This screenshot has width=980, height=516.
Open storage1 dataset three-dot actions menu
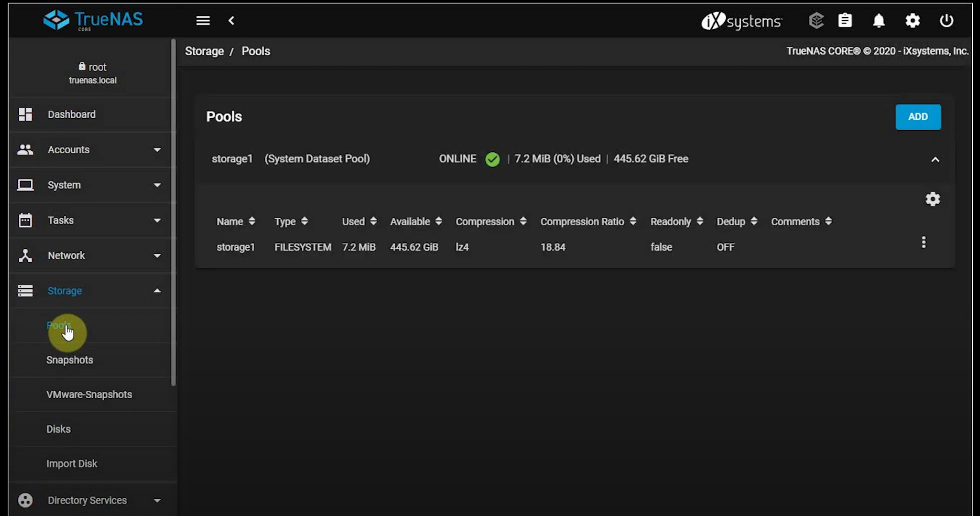(923, 242)
